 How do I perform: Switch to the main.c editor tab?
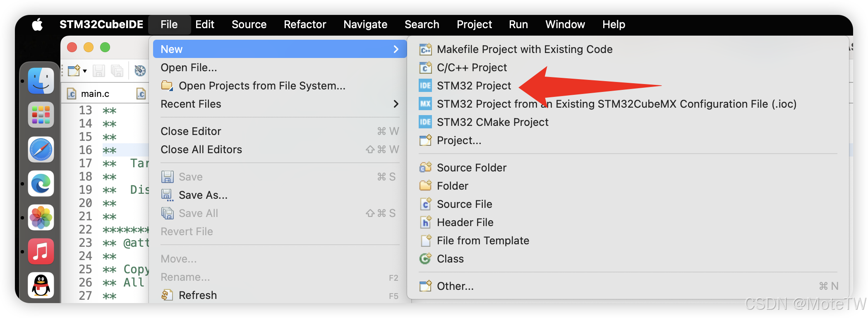point(95,94)
